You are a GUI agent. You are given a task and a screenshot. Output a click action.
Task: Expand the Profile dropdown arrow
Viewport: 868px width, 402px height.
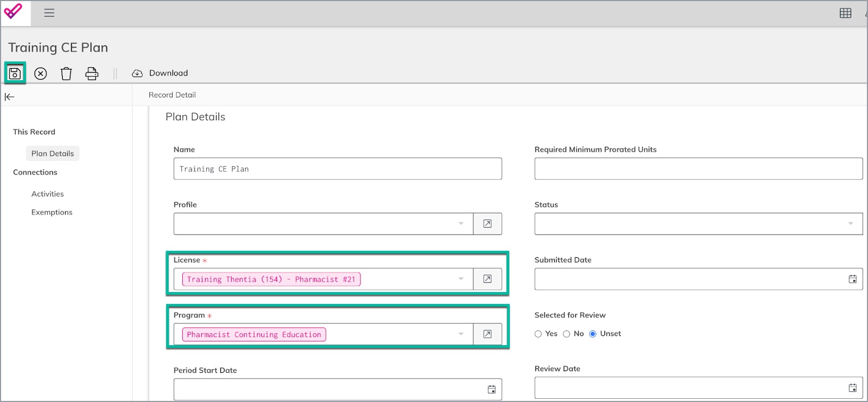pyautogui.click(x=461, y=224)
